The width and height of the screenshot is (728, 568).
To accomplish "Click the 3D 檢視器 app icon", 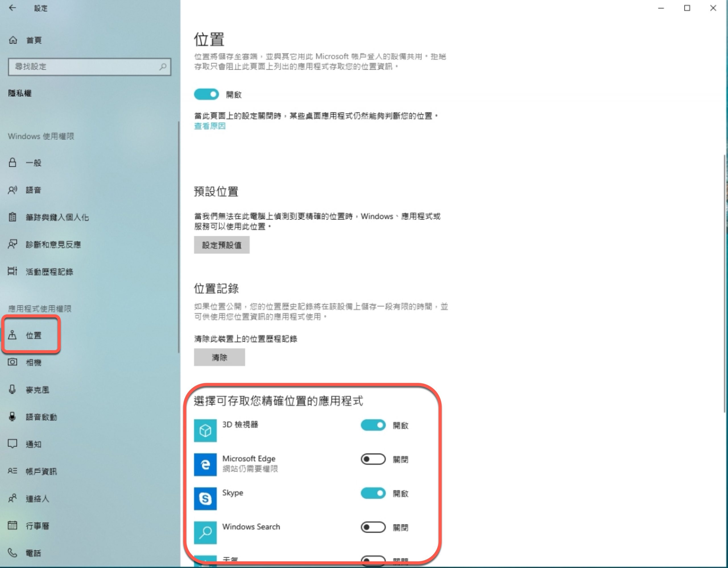I will [x=205, y=430].
